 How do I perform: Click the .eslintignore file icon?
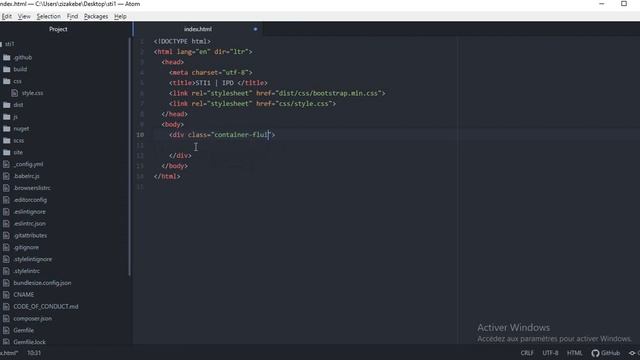pos(6,212)
